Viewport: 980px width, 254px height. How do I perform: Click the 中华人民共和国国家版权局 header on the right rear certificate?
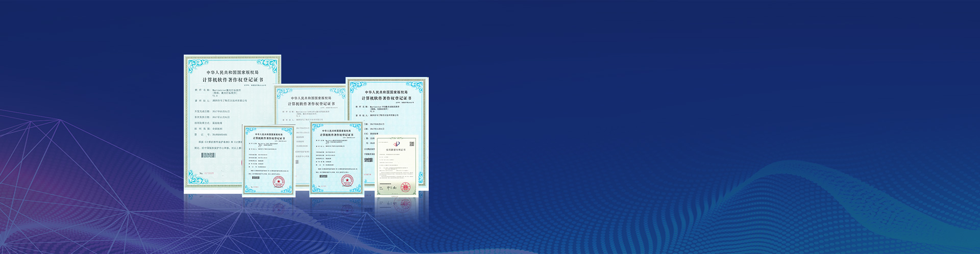386,92
